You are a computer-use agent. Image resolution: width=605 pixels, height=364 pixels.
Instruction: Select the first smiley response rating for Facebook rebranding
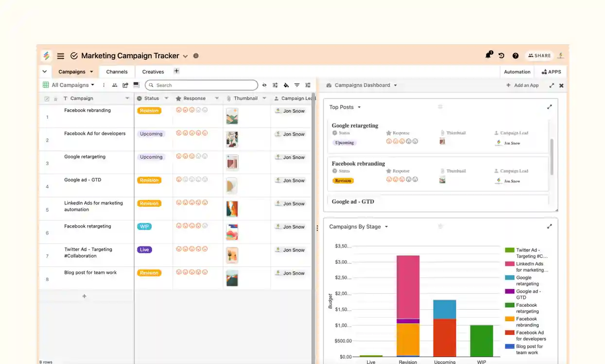tap(179, 110)
